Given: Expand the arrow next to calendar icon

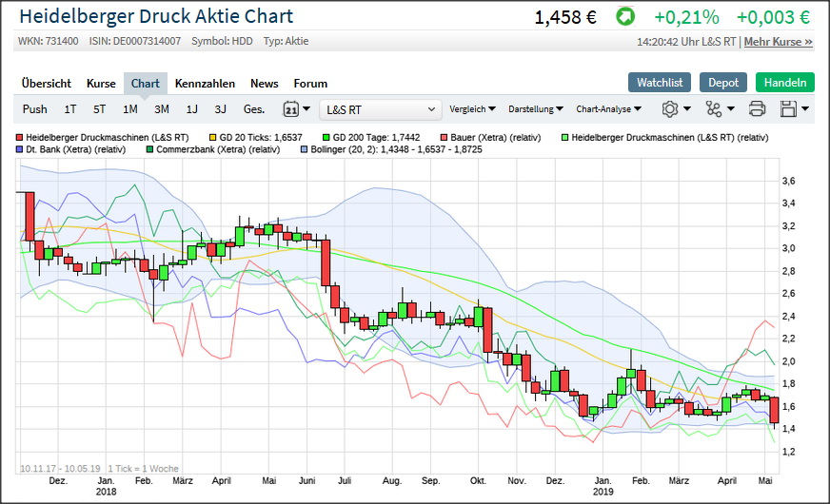Looking at the screenshot, I should tap(306, 109).
